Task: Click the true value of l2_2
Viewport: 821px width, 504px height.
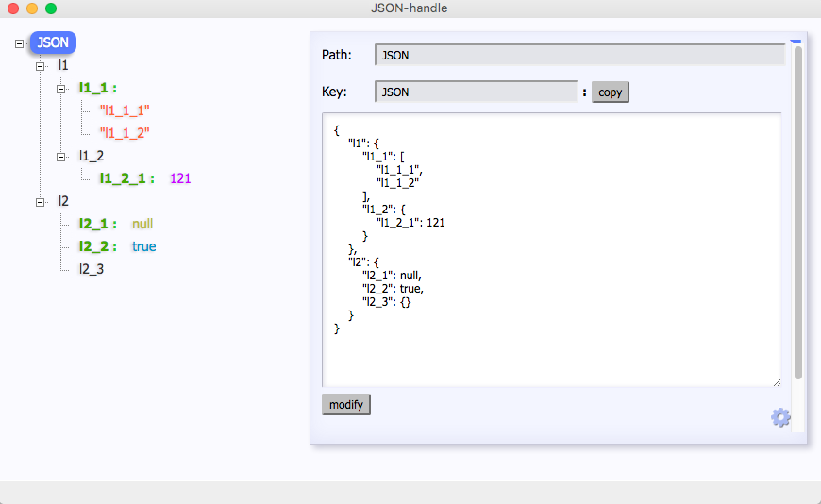Action: 144,246
